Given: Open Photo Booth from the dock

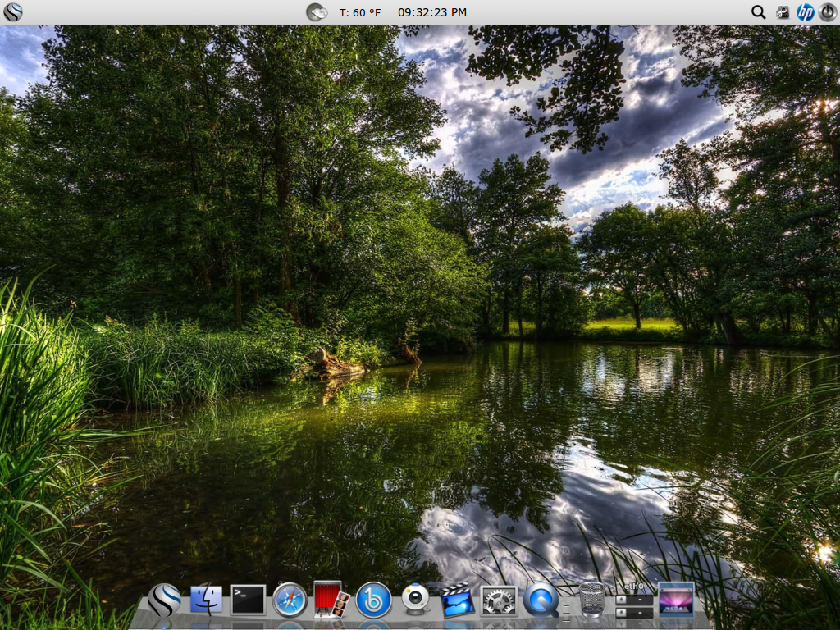Looking at the screenshot, I should coord(331,600).
